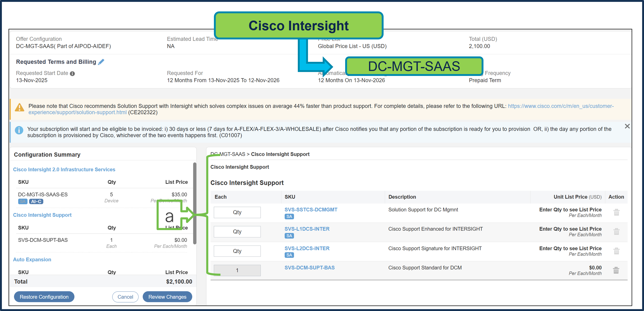Viewport: 644px width, 311px height.
Task: Click the Restore Configuration button
Action: [x=44, y=297]
